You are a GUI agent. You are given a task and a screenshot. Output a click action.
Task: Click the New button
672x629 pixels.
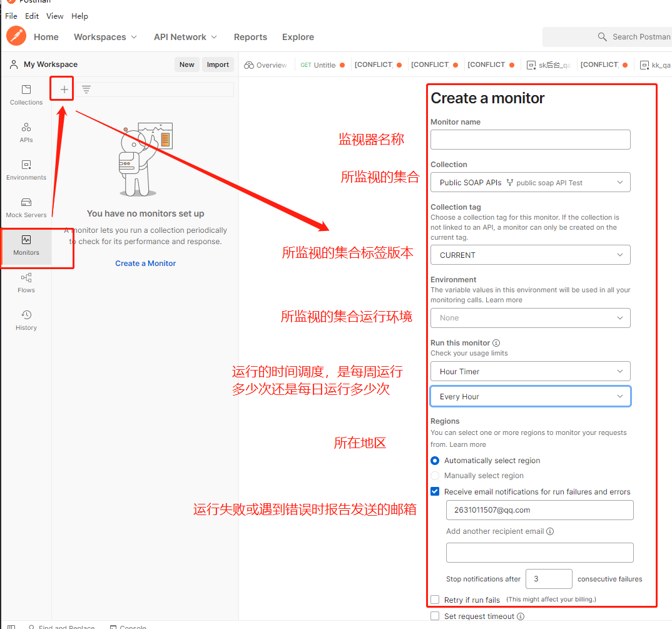(x=187, y=64)
